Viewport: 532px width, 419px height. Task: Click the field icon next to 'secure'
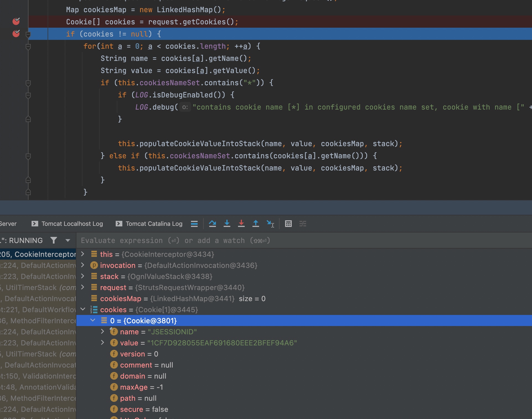click(114, 409)
